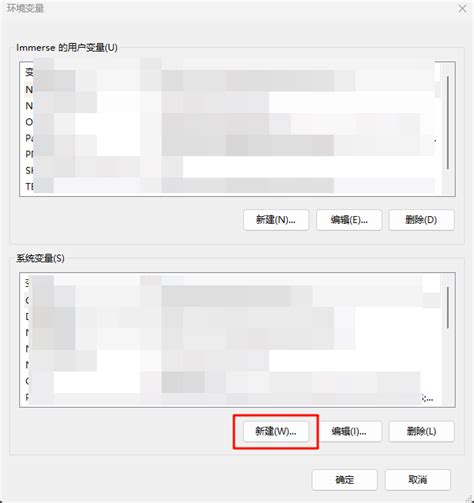474x503 pixels.
Task: Click 新建(N)... under user variables
Action: point(276,220)
